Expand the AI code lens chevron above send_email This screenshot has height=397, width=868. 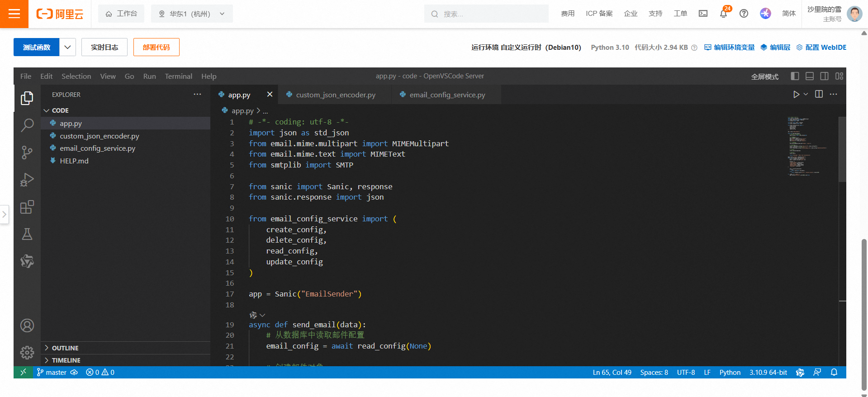[262, 315]
